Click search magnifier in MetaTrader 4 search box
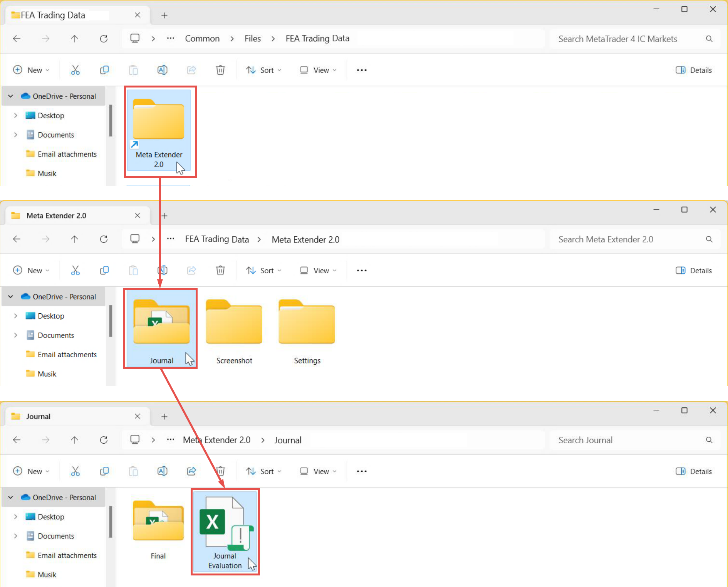This screenshot has width=728, height=587. tap(709, 39)
